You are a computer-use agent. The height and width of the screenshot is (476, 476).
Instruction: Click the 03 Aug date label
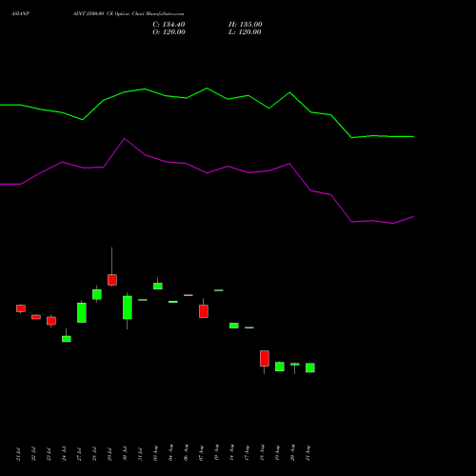(155, 453)
